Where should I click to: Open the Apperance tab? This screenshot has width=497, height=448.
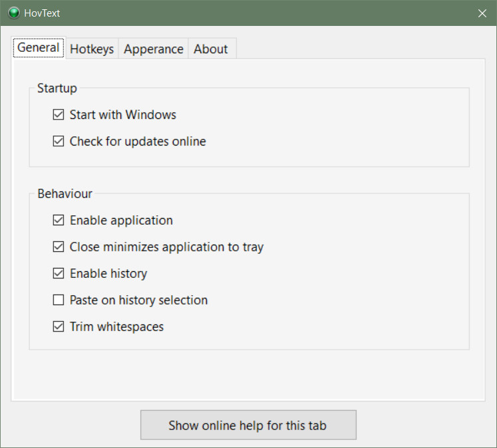click(x=154, y=49)
